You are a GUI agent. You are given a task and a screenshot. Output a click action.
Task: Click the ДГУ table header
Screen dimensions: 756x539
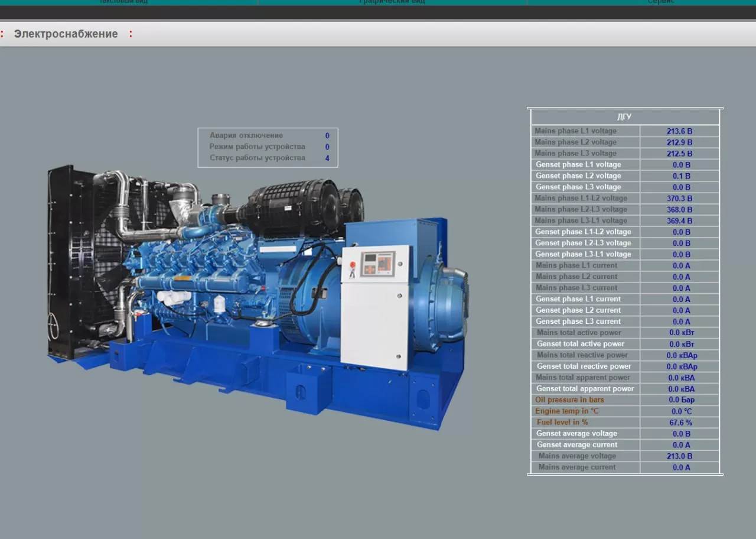pyautogui.click(x=624, y=116)
